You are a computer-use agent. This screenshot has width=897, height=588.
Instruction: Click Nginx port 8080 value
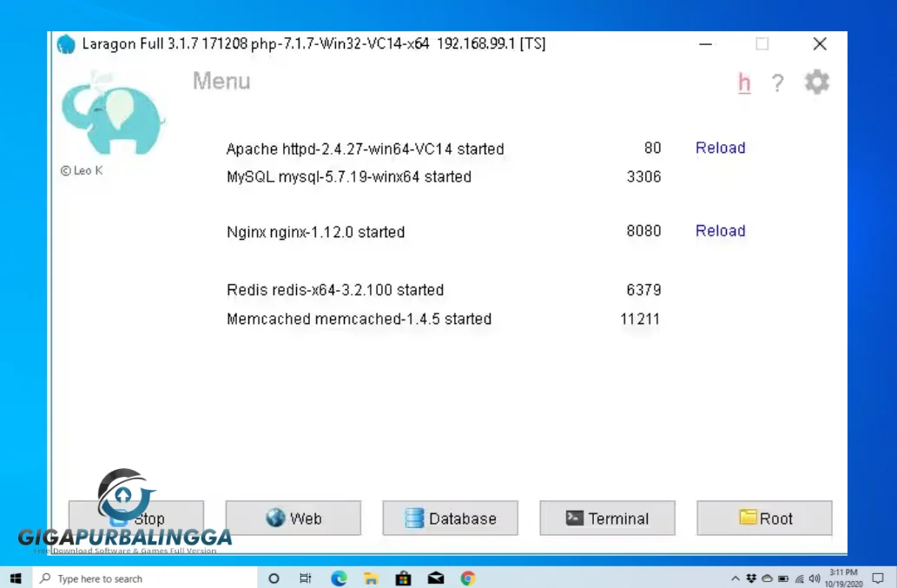tap(643, 231)
